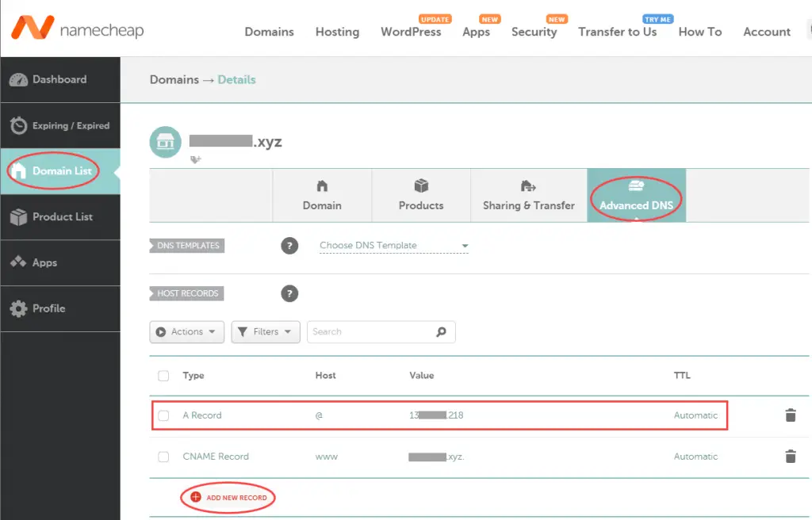Click the Add New Record button
Image resolution: width=812 pixels, height=520 pixels.
click(228, 497)
